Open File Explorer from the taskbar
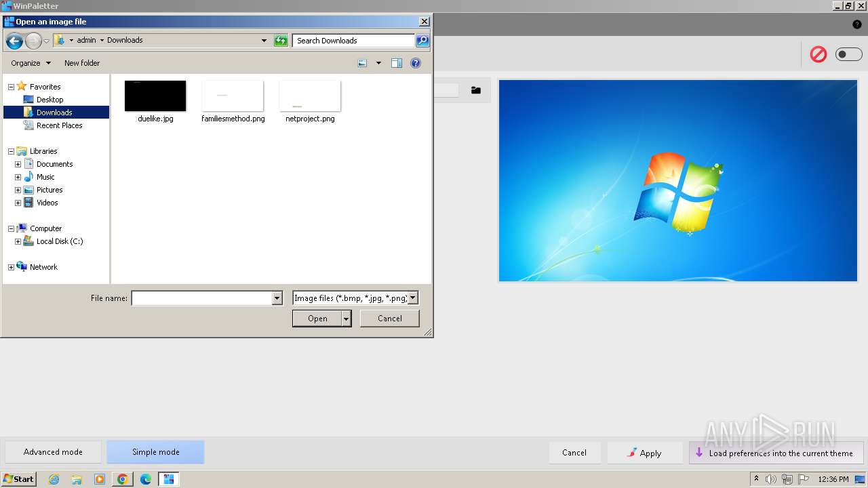This screenshot has width=868, height=488. (77, 479)
